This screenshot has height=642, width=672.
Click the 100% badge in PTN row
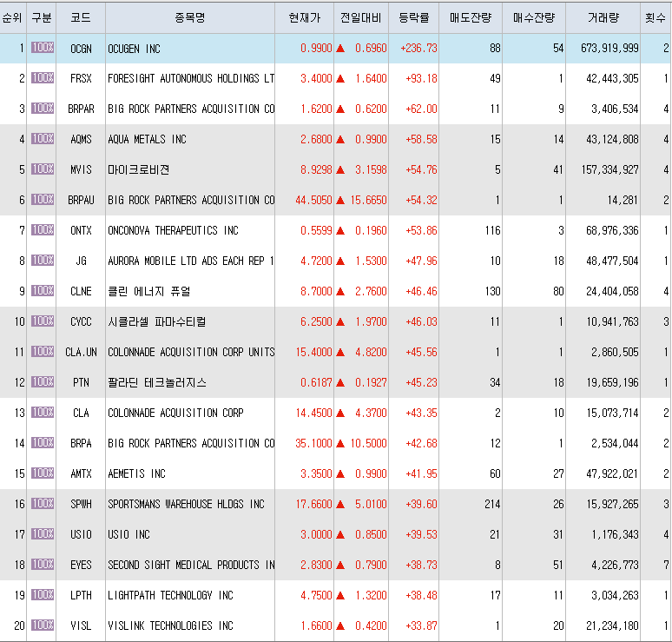[x=43, y=381]
